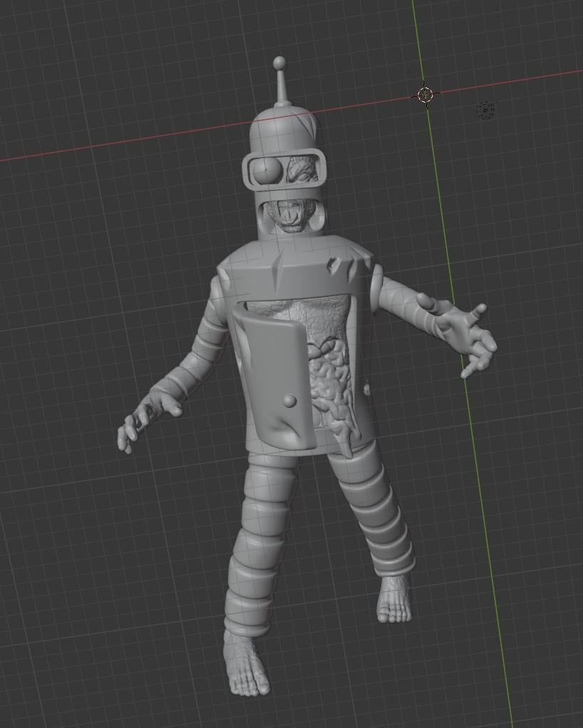This screenshot has width=583, height=728.
Task: Select the point light object in viewport
Action: pyautogui.click(x=485, y=110)
